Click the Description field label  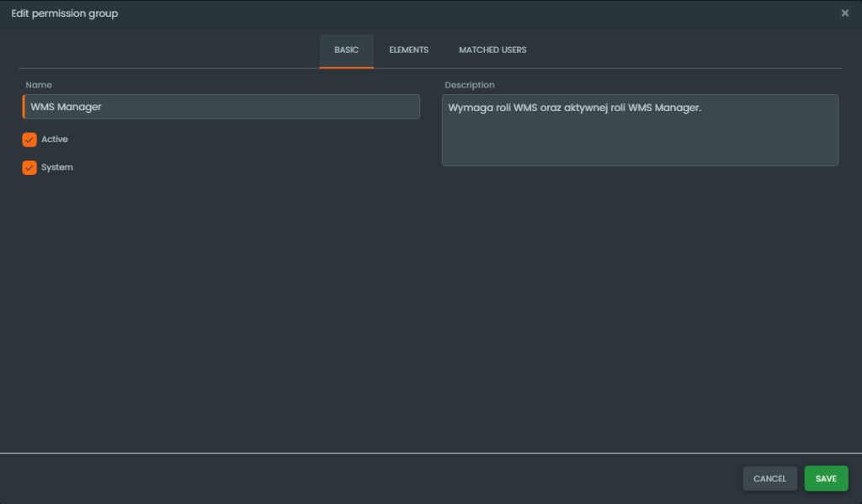[x=470, y=85]
